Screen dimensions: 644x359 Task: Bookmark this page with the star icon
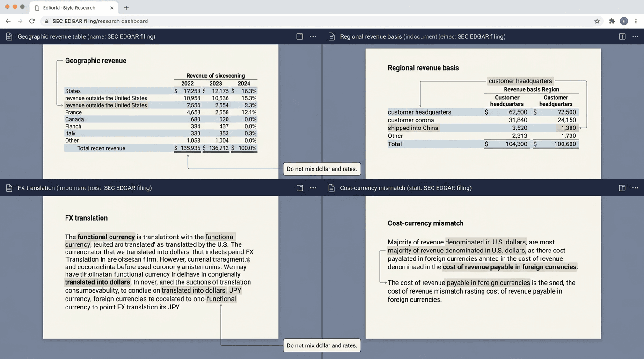pos(597,21)
